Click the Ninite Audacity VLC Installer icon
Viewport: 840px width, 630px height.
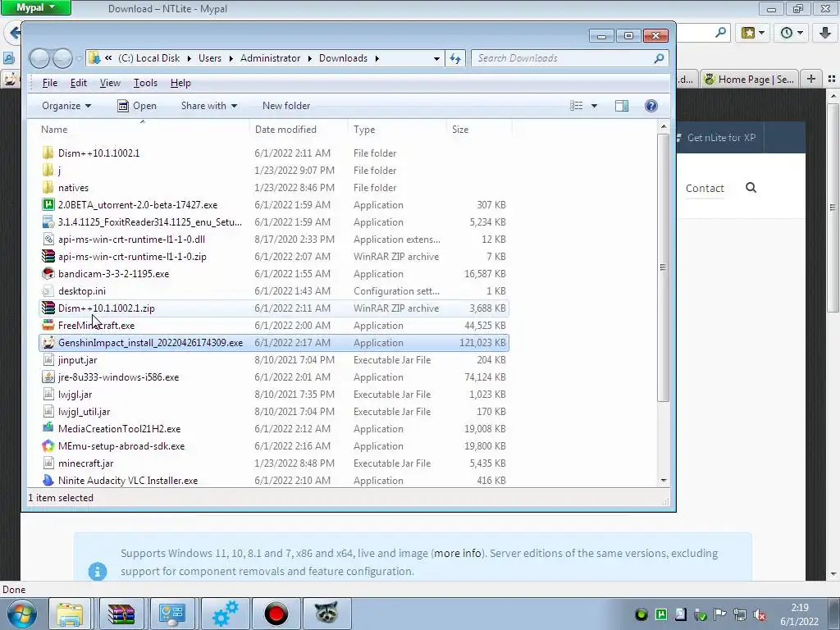(x=48, y=481)
